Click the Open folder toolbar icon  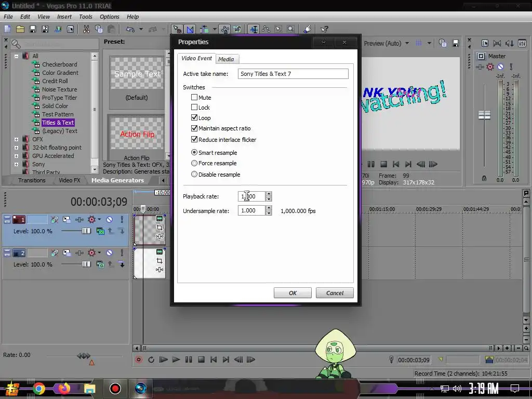pos(20,29)
